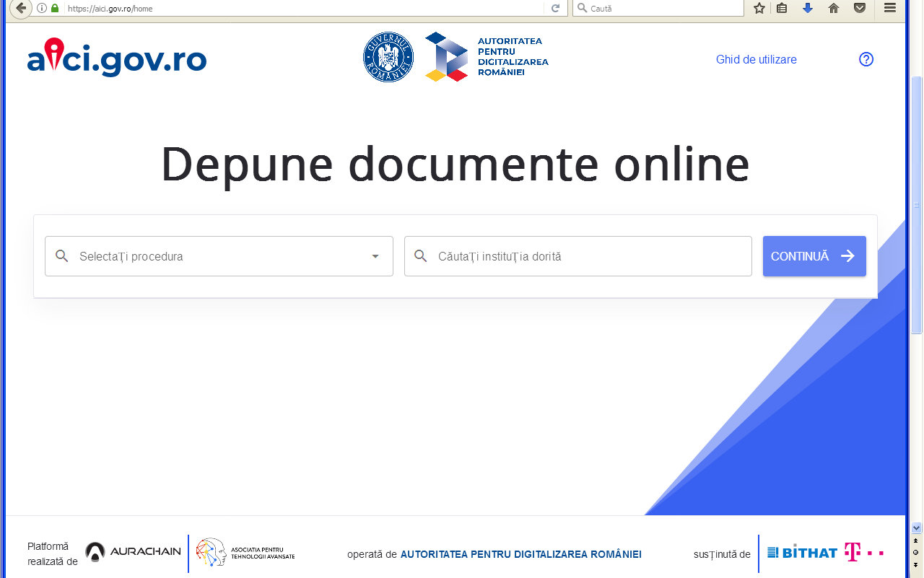Click the aici.gov.ro logo
This screenshot has height=578, width=924.
[x=117, y=58]
